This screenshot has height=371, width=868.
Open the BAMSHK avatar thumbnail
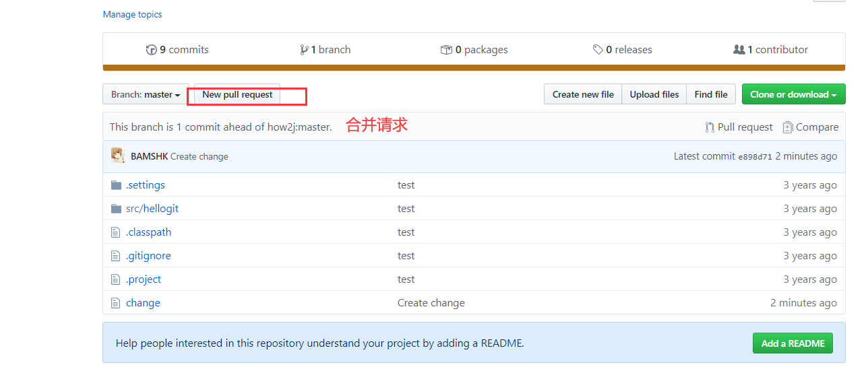pyautogui.click(x=118, y=156)
